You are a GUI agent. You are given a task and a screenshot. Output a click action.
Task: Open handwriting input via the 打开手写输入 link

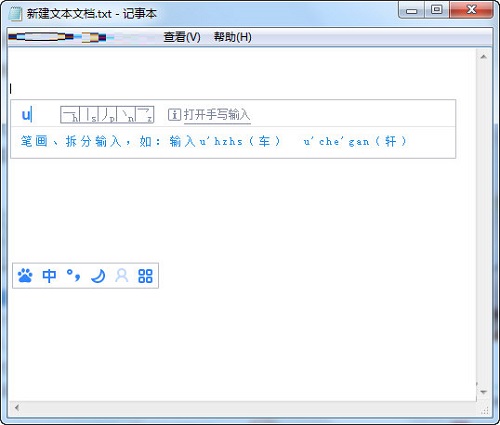pos(217,115)
